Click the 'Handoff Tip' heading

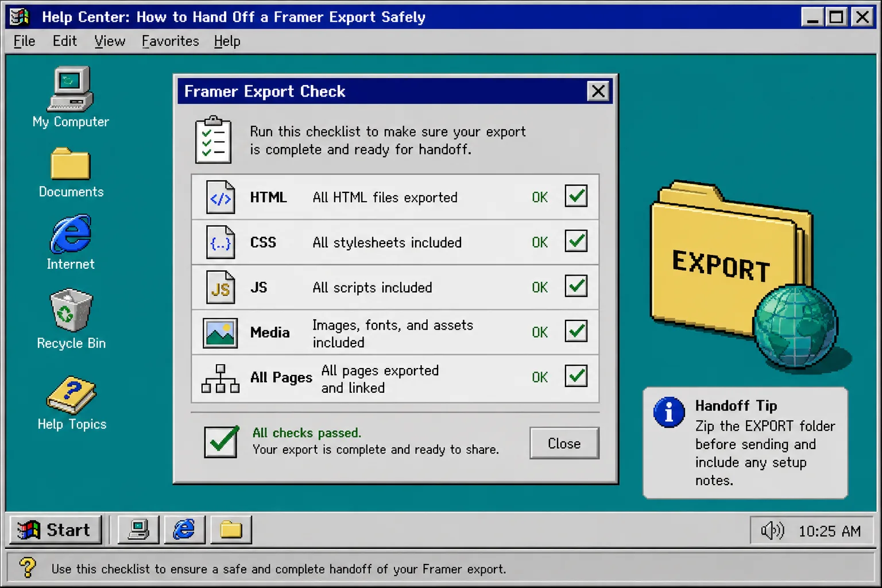[736, 405]
